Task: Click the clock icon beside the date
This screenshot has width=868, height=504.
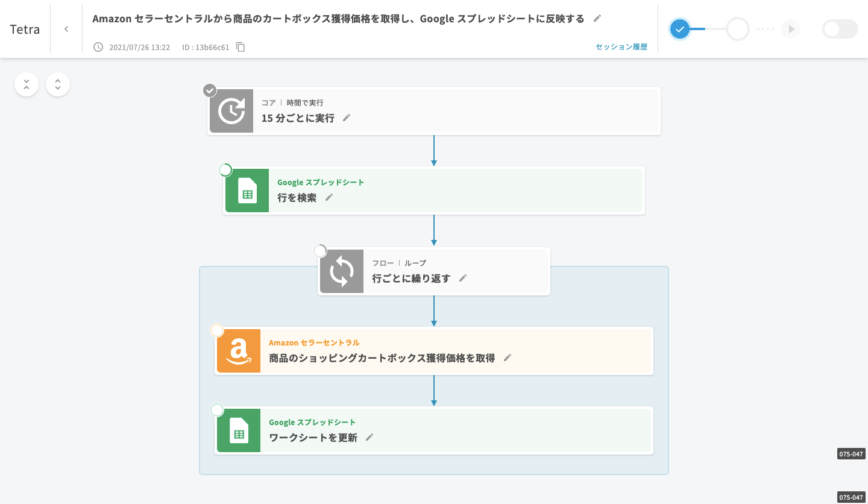Action: 98,47
